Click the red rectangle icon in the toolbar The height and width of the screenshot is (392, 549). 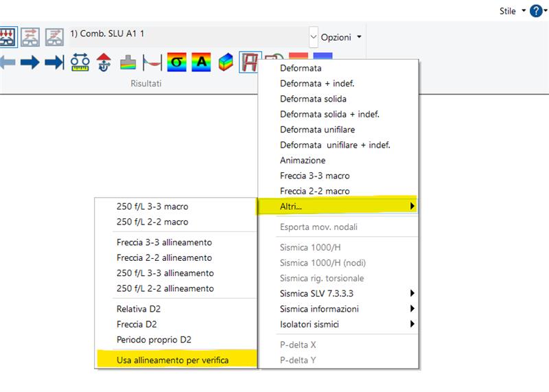tap(299, 56)
